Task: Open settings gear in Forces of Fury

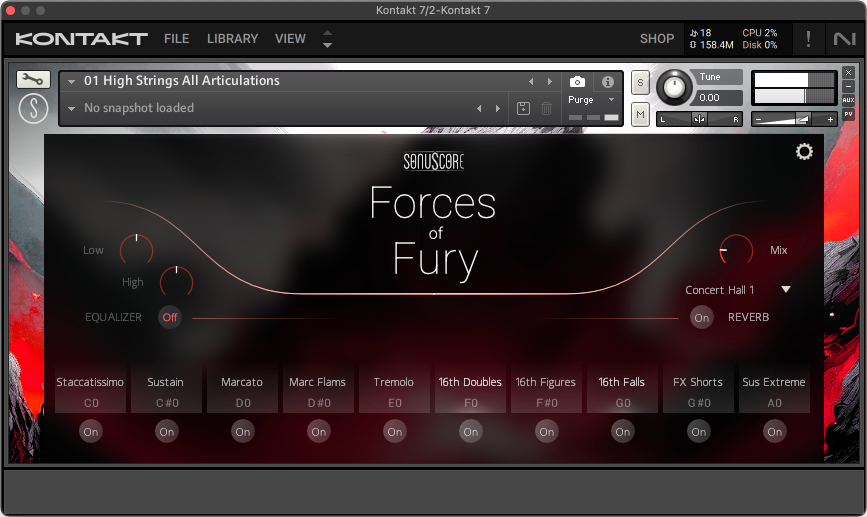Action: 804,152
